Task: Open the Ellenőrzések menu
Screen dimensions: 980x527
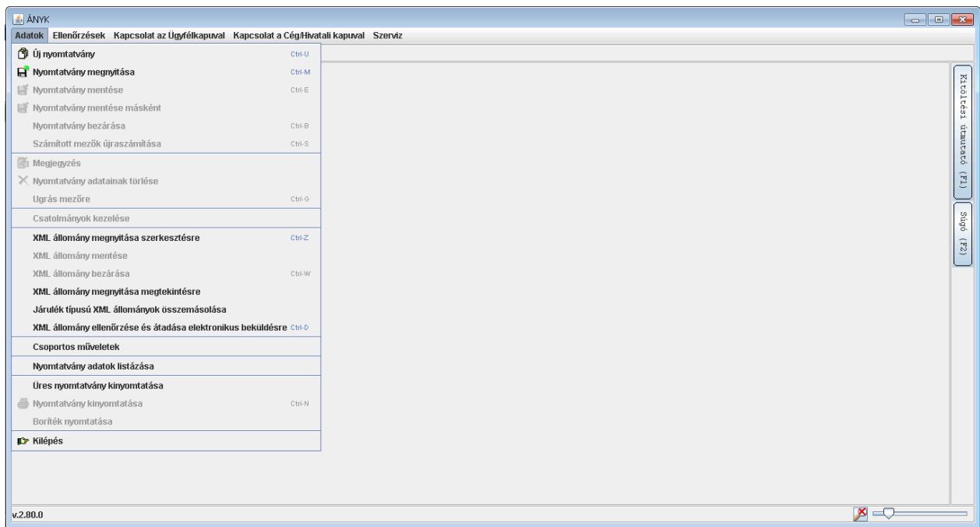Action: (x=79, y=36)
